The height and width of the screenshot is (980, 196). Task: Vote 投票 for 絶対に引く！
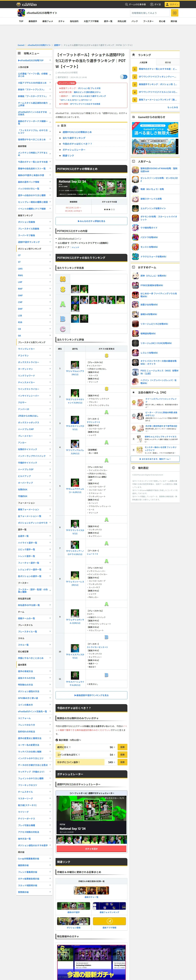coord(122,747)
